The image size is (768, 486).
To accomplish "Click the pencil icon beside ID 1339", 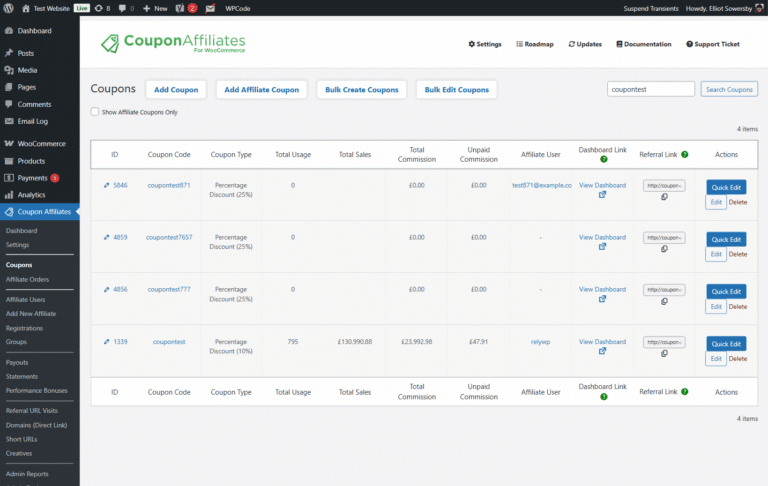I will [106, 342].
